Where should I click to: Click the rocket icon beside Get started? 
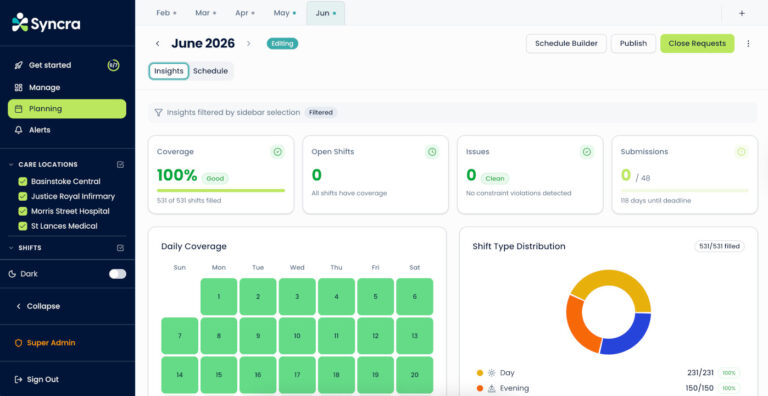point(19,65)
